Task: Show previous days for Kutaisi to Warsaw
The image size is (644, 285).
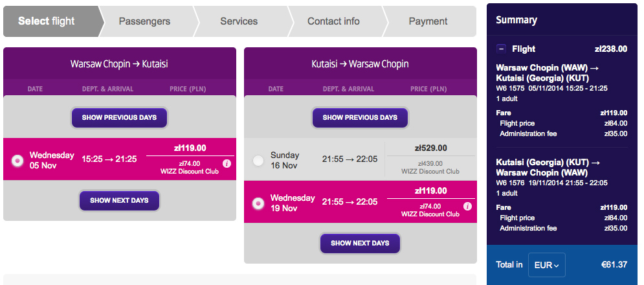Action: [x=361, y=118]
